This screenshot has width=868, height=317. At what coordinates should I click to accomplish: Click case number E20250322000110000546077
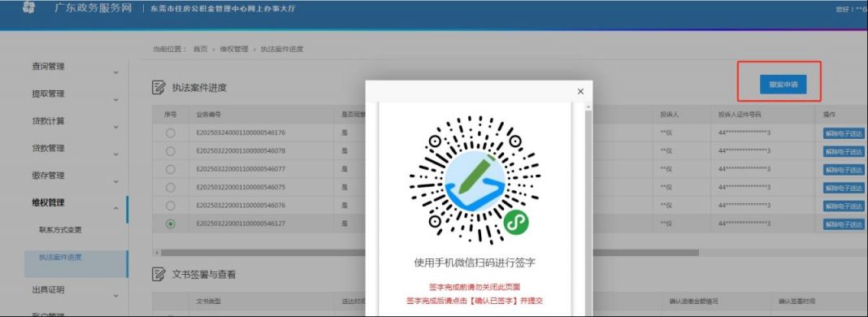241,169
